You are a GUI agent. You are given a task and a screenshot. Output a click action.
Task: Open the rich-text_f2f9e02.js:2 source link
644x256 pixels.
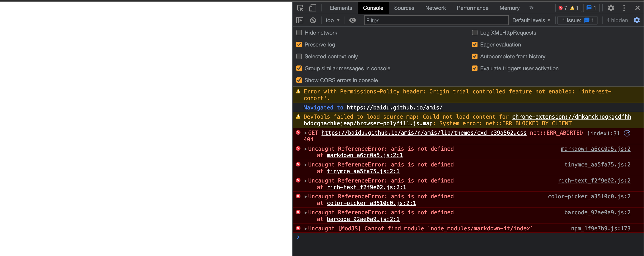coord(594,180)
